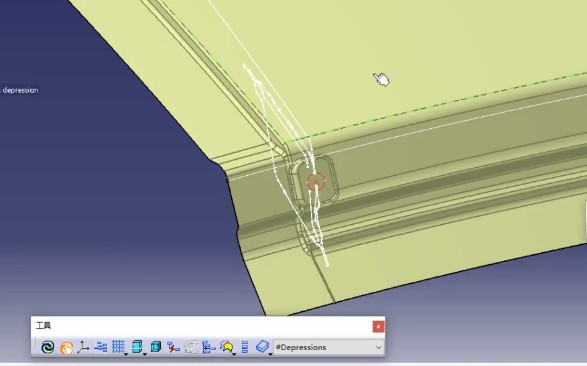Open the Historical Graph icon
Image resolution: width=587 pixels, height=366 pixels.
[100, 347]
